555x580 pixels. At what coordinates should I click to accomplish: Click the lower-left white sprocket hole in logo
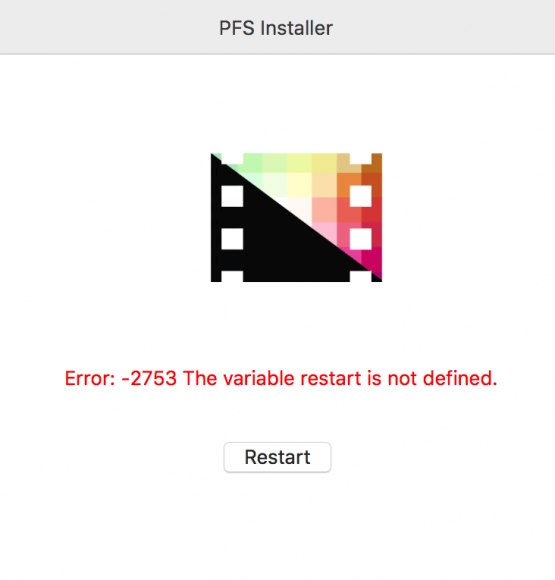point(232,239)
